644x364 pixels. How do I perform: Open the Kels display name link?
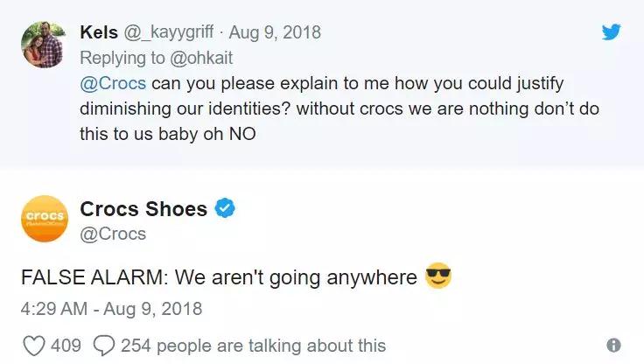point(101,32)
